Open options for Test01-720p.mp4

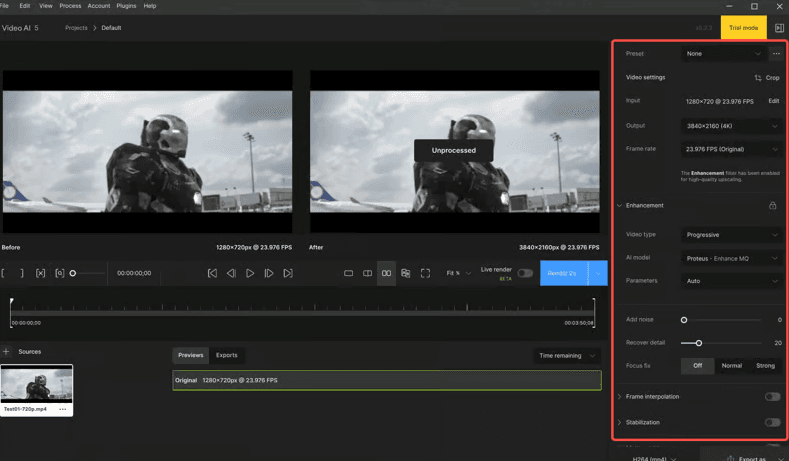(x=62, y=409)
